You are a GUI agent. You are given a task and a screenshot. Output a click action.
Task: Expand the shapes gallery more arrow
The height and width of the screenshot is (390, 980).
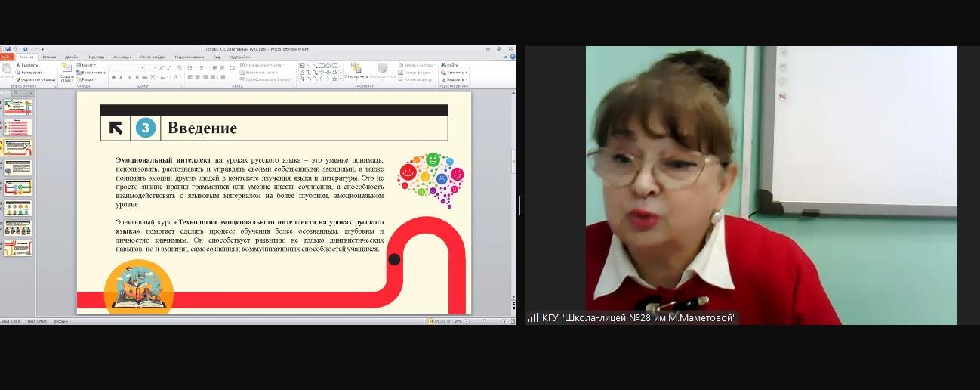pyautogui.click(x=340, y=79)
